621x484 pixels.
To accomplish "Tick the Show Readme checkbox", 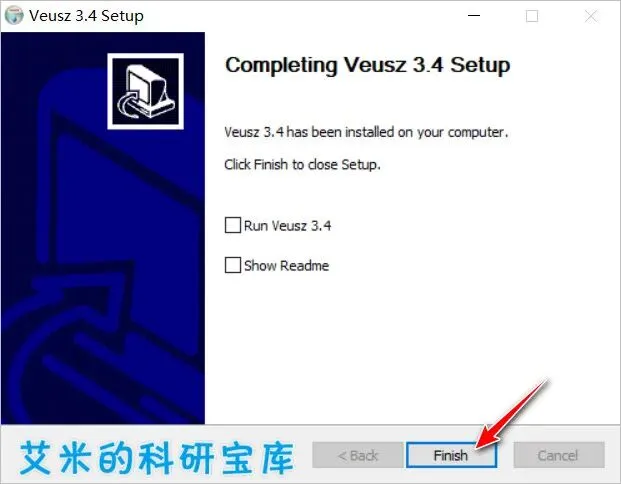I will pos(232,265).
